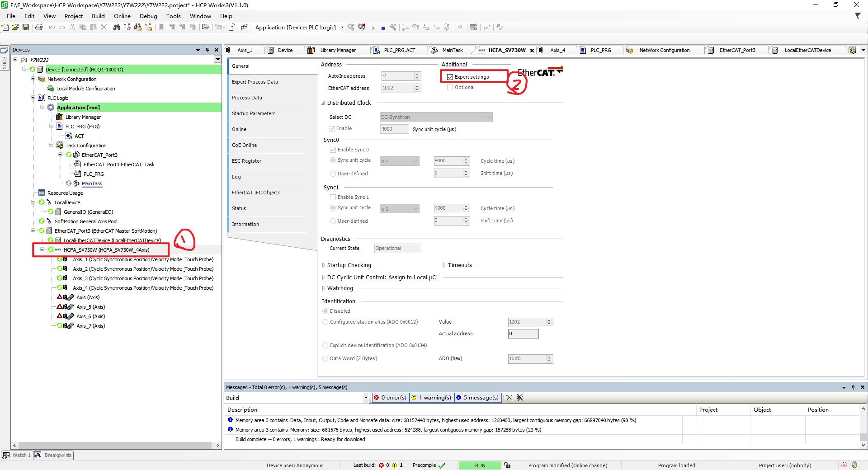Click the security shield icon in status bar
This screenshot has width=868, height=470.
(854, 465)
